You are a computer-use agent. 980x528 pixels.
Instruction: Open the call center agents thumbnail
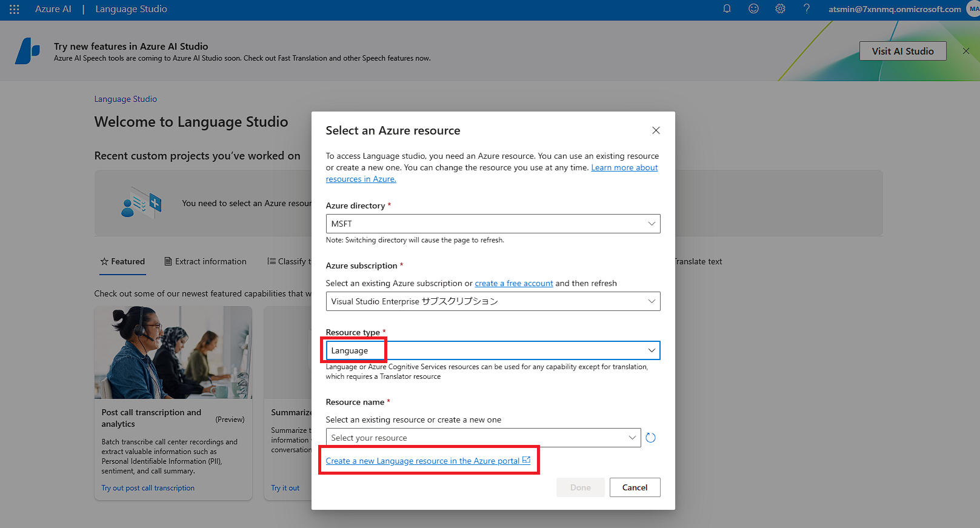point(173,353)
